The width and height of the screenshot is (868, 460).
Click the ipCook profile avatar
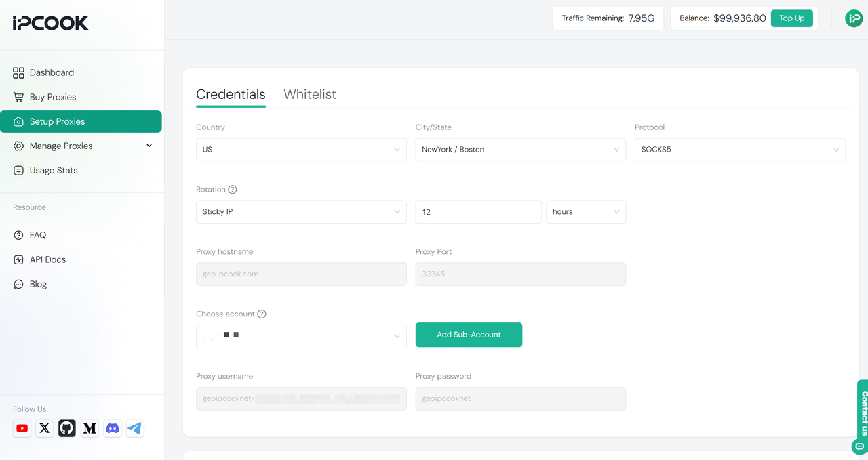coord(854,18)
